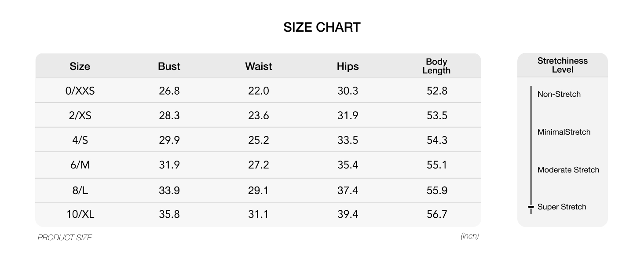Image resolution: width=644 pixels, height=264 pixels.
Task: Select the 10/XL size row label
Action: pos(80,214)
